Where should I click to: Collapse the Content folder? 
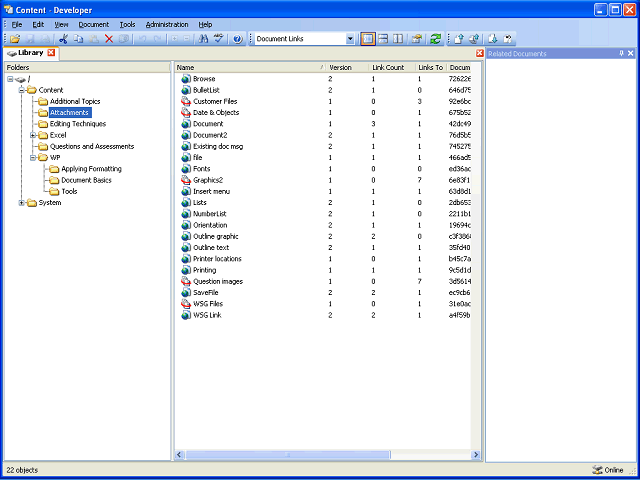(x=22, y=90)
